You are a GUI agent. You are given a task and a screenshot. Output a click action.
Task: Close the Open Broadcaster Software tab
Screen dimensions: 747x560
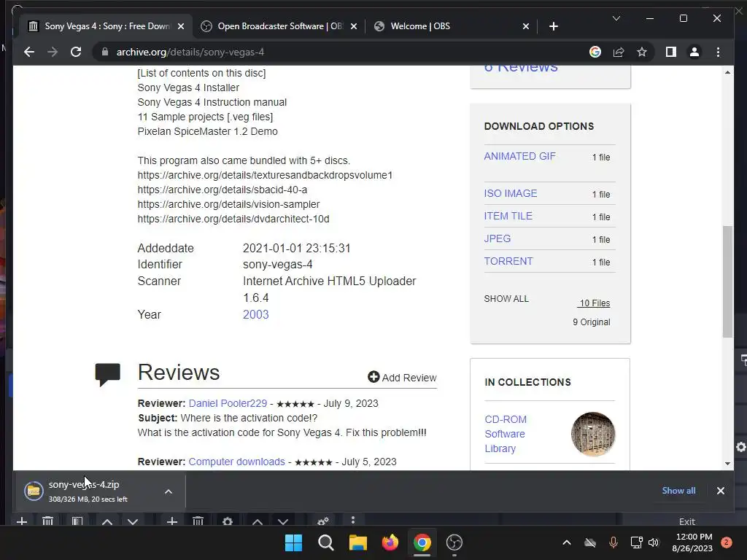354,27
